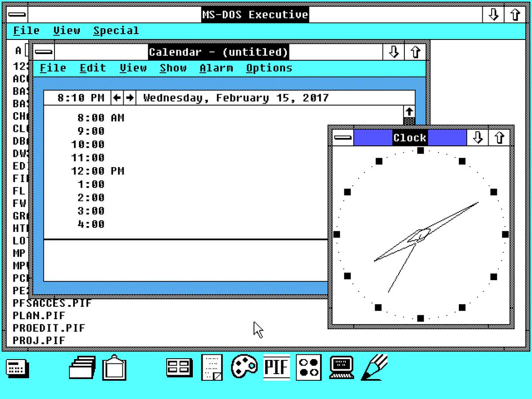Click the Clock window title bar
Image resolution: width=532 pixels, height=399 pixels.
click(x=410, y=138)
